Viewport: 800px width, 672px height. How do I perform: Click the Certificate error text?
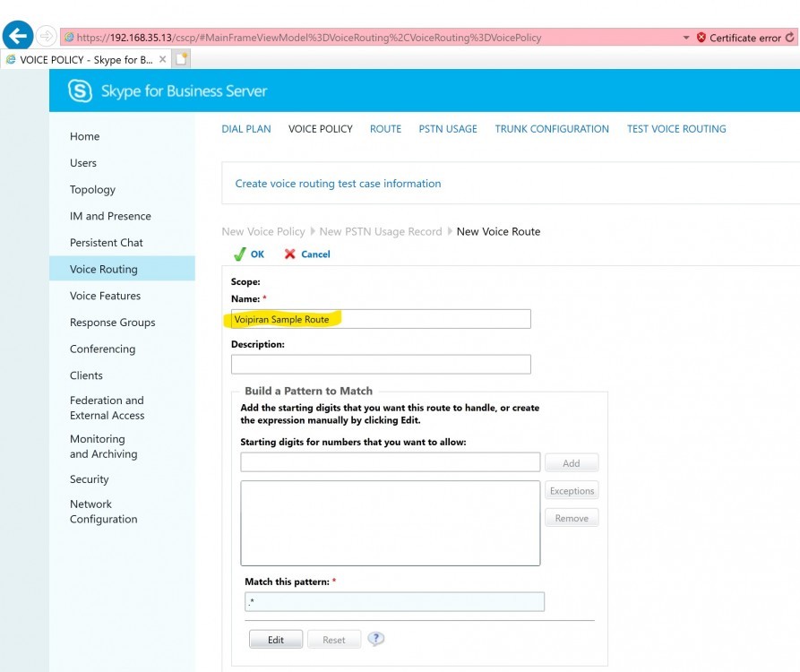click(x=744, y=38)
